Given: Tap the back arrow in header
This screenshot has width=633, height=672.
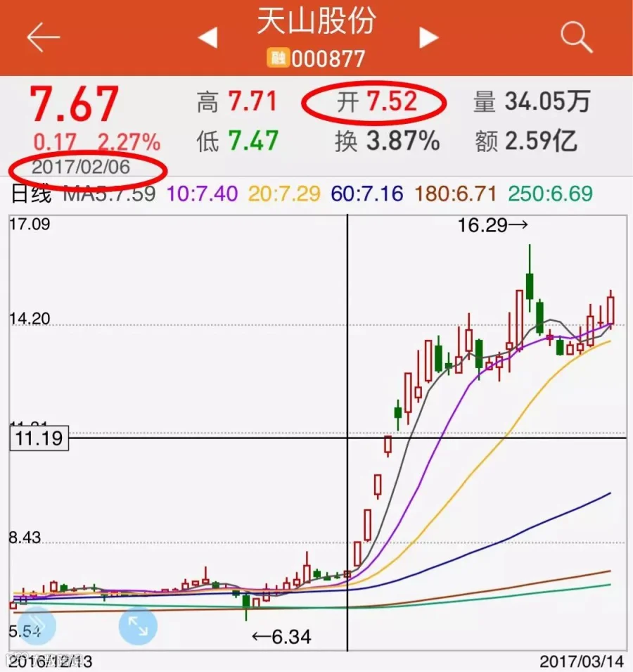Looking at the screenshot, I should (44, 37).
